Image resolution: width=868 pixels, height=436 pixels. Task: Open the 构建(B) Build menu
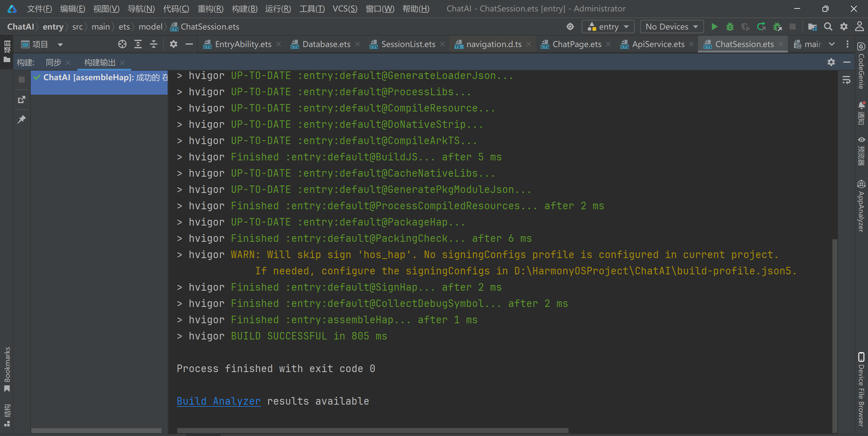point(244,8)
